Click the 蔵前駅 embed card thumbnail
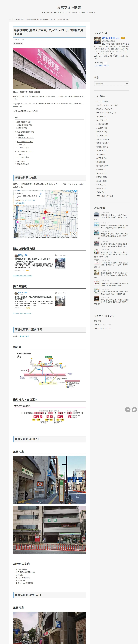Image resolution: width=138 pixels, height=644 pixels. (60, 301)
